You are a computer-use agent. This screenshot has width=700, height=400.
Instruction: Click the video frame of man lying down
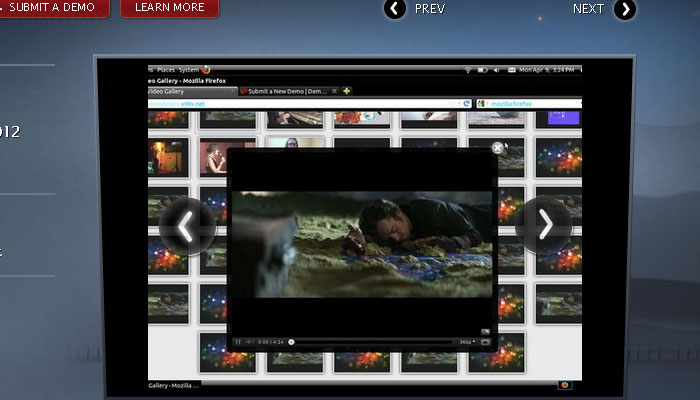point(362,244)
